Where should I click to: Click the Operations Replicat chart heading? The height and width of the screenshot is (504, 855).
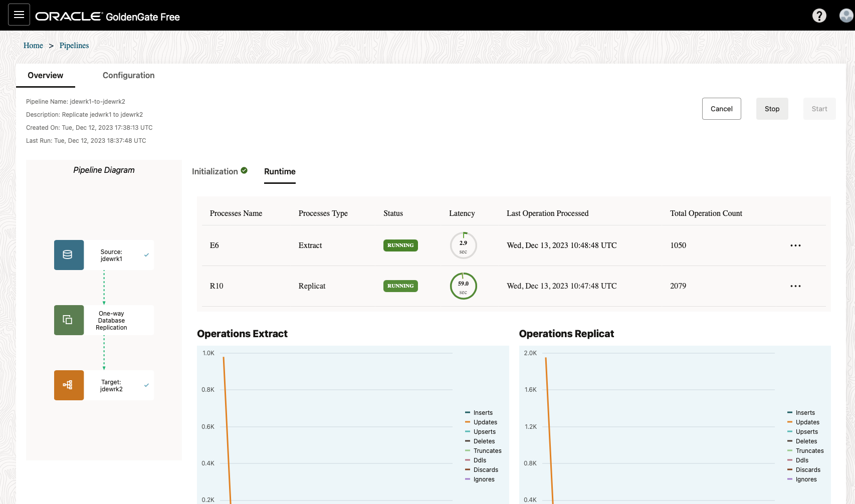(x=566, y=334)
